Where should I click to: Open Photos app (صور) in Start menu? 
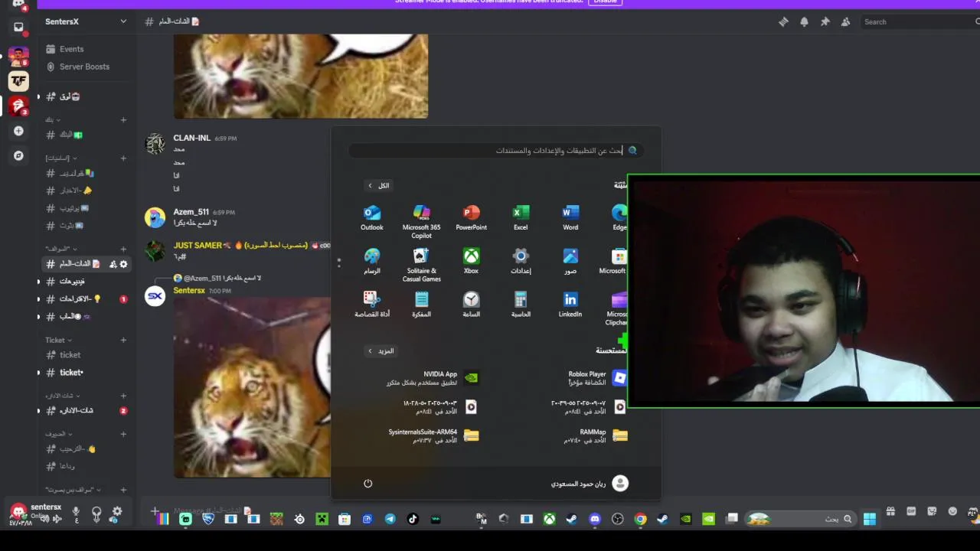570,261
